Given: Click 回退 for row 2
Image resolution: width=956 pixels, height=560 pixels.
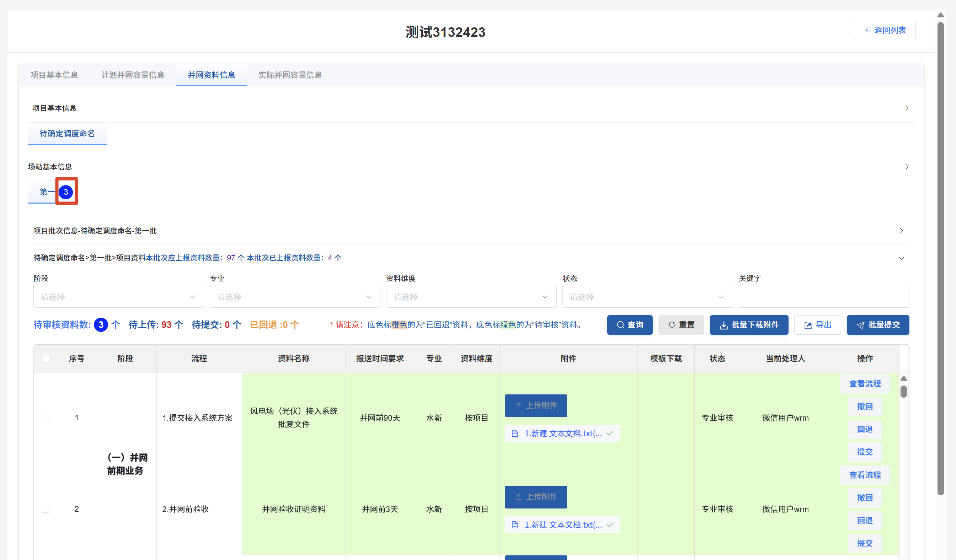Looking at the screenshot, I should coord(865,521).
